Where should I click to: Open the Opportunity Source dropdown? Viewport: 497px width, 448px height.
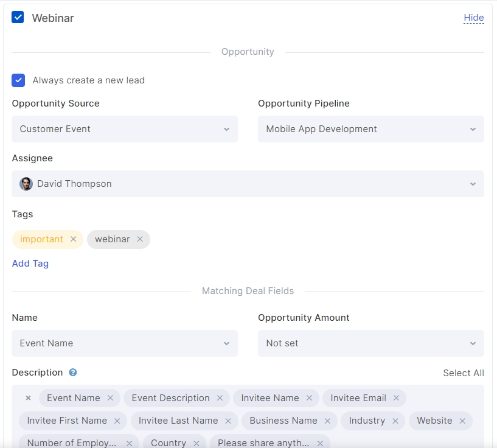125,129
